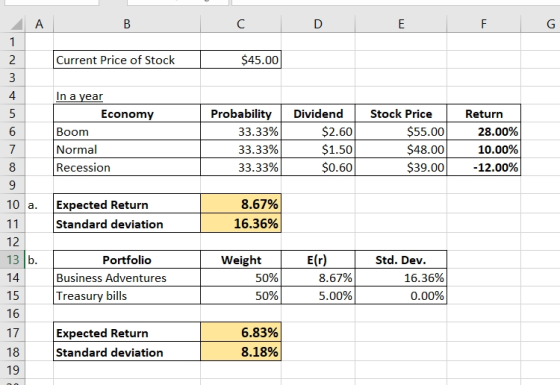Click the Dividend header cell

click(318, 114)
